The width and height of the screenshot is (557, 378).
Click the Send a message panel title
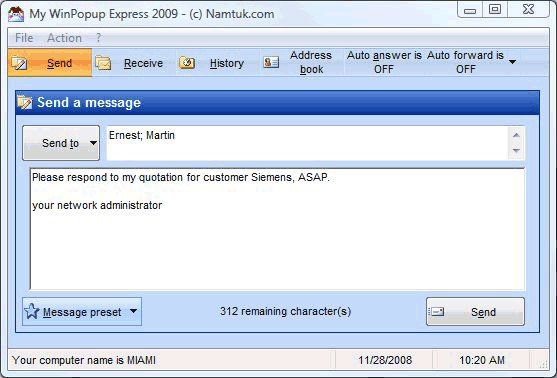[x=89, y=102]
